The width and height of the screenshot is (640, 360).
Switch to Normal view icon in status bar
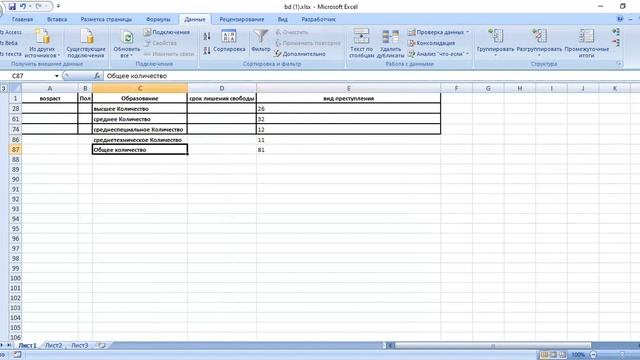tap(544, 355)
